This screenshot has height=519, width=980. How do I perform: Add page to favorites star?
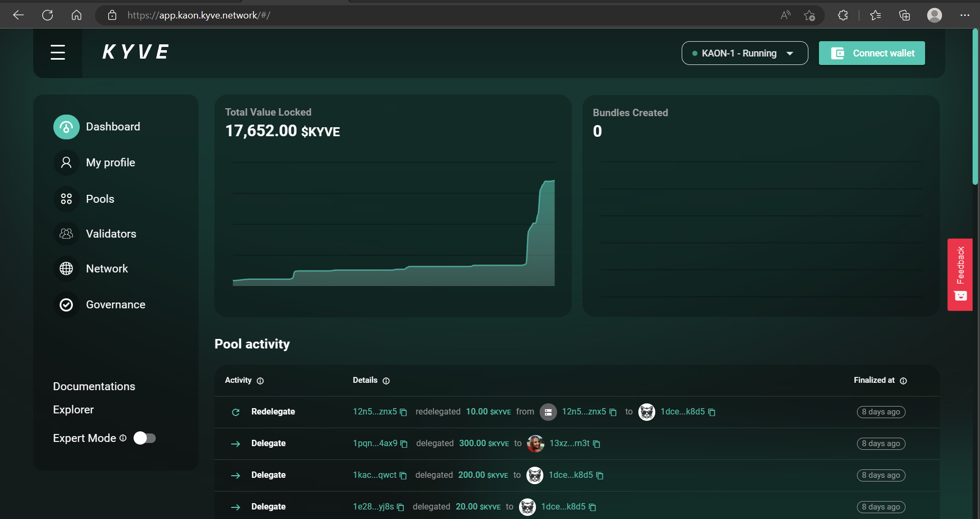point(809,15)
